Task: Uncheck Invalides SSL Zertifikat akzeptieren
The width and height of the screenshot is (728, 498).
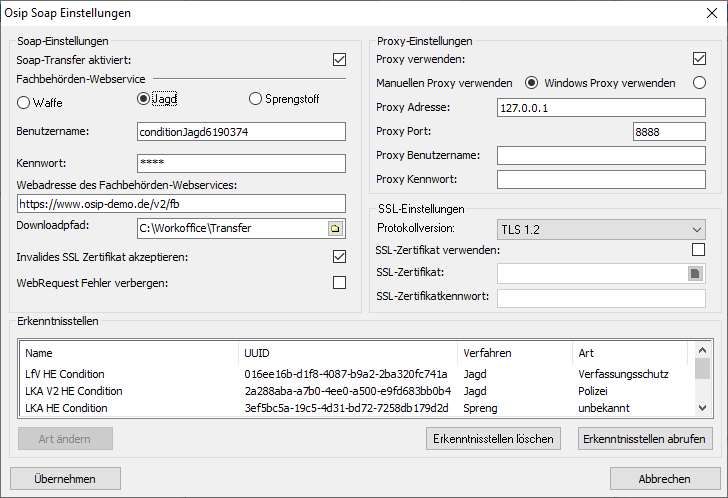Action: click(339, 257)
